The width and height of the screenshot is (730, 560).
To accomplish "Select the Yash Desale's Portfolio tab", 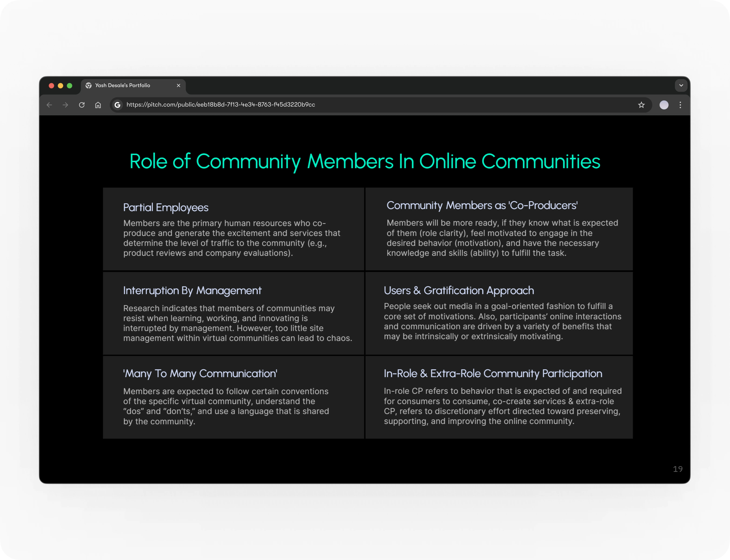I will 127,86.
